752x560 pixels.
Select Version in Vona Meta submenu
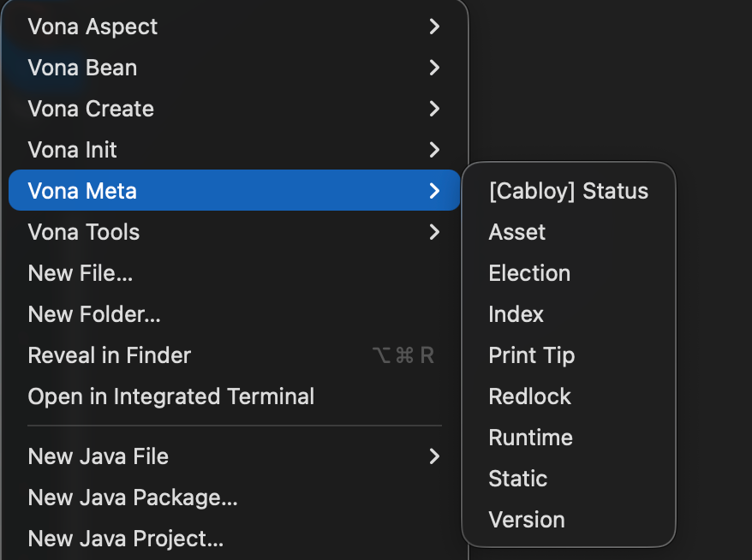tap(527, 520)
